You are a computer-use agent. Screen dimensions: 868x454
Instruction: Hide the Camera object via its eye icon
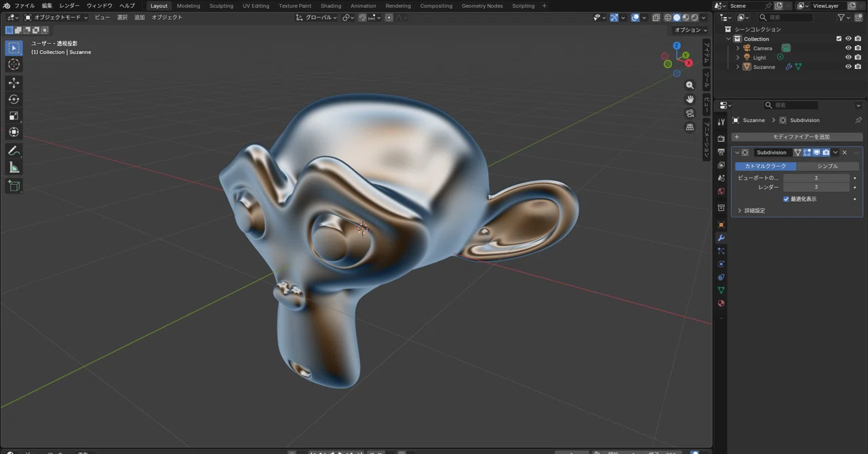[x=848, y=48]
